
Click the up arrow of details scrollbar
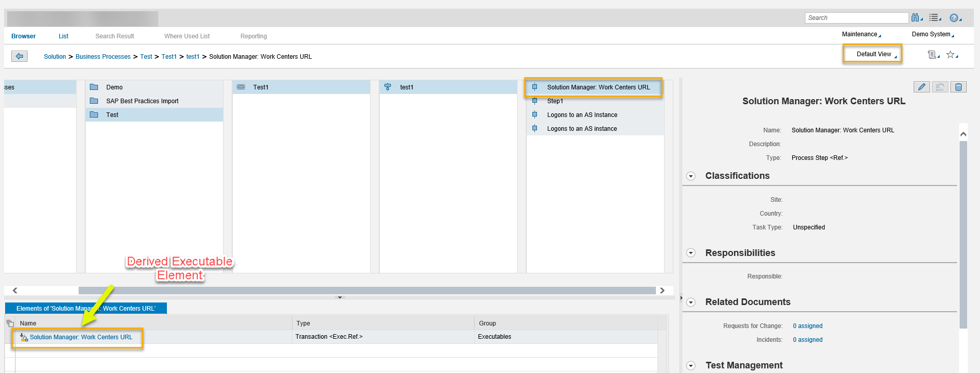(x=963, y=134)
